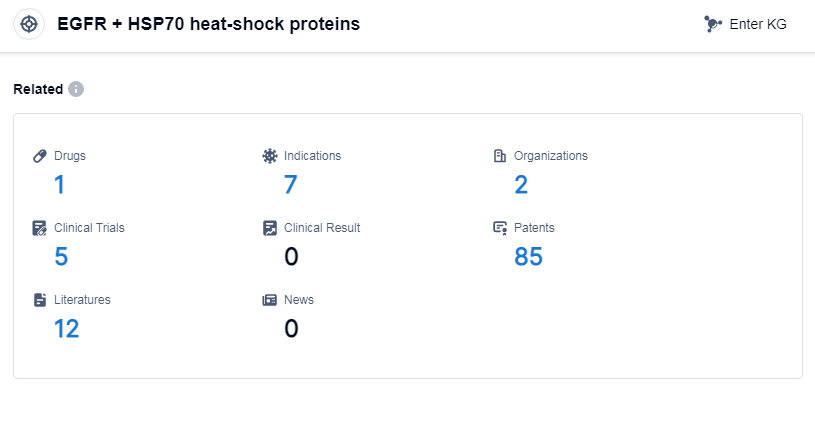Open the 1 related drug count
The width and height of the screenshot is (815, 421).
pos(59,185)
